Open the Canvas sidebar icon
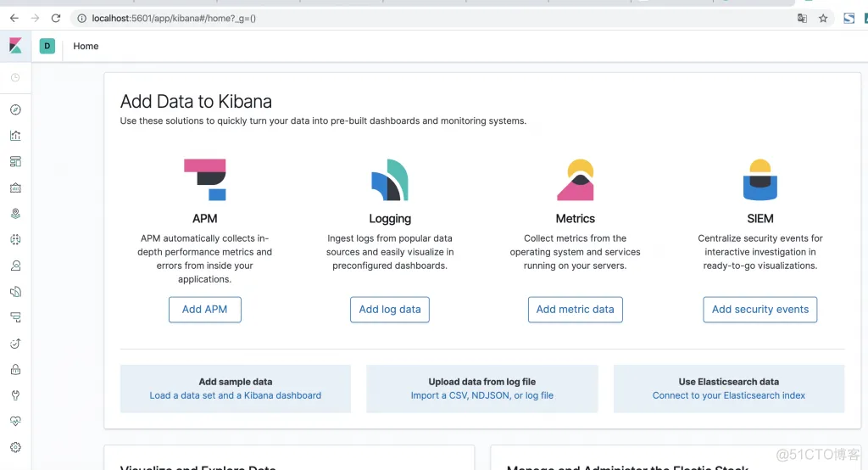Viewport: 868px width, 470px height. click(x=15, y=187)
